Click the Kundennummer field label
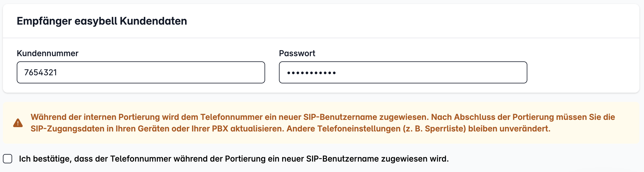This screenshot has width=644, height=172. (x=48, y=53)
